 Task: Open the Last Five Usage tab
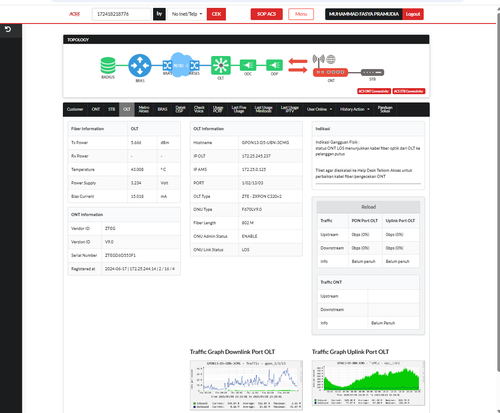239,109
